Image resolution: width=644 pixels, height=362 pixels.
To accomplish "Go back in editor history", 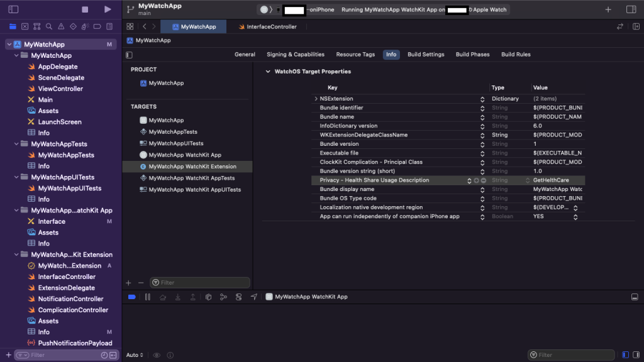I will pos(145,26).
